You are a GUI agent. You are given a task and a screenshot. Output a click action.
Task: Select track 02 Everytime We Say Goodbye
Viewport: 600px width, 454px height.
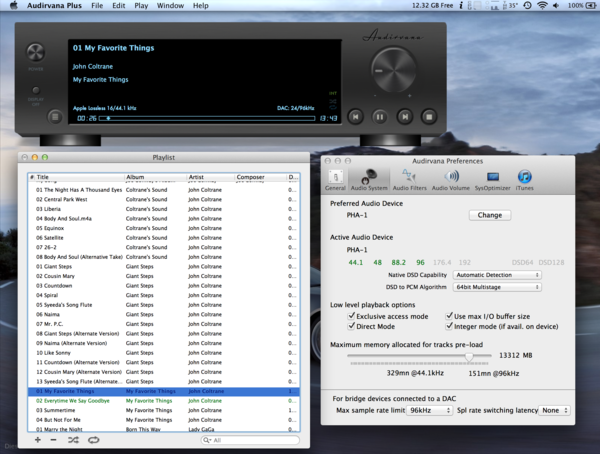point(164,401)
